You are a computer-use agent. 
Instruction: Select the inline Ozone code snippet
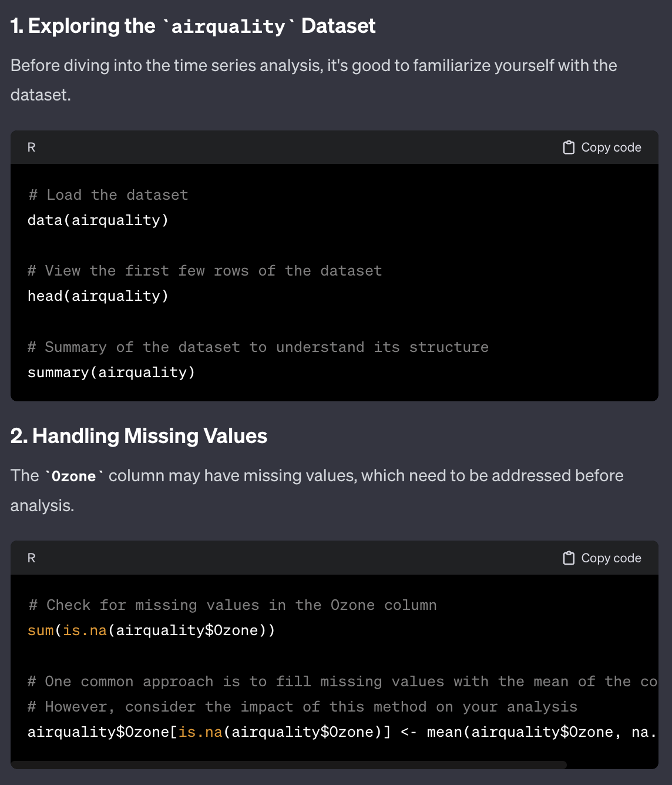tap(73, 476)
